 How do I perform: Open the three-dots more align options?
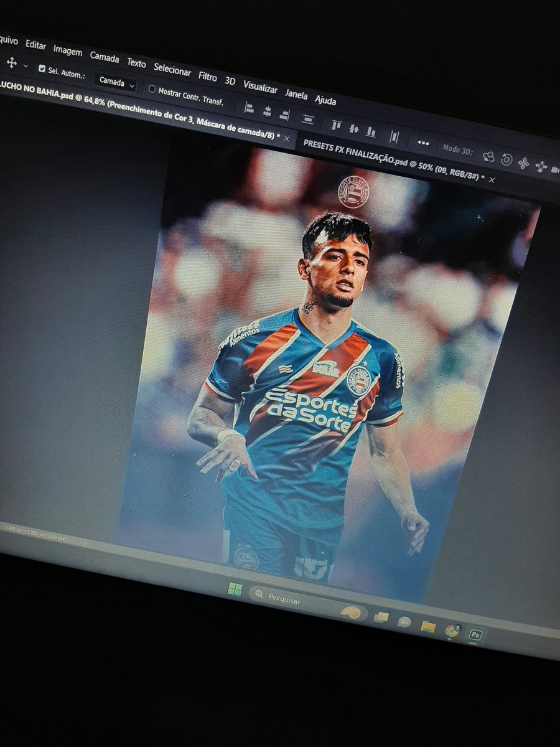tap(424, 143)
